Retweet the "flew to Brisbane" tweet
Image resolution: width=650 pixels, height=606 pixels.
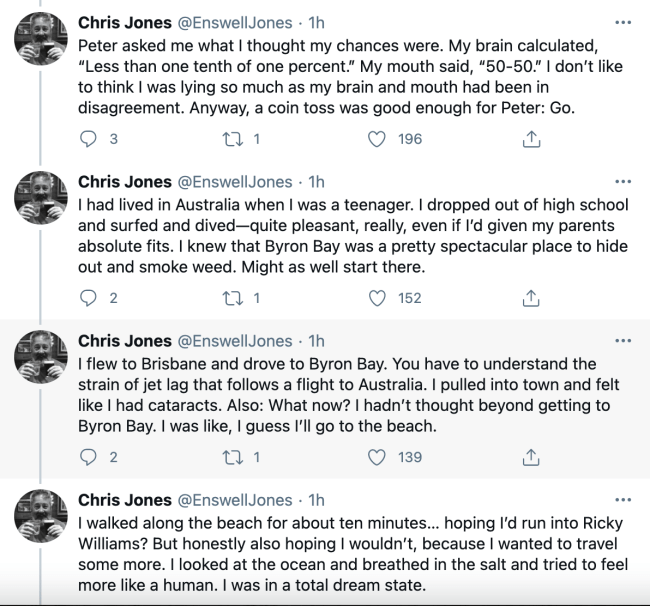click(232, 458)
